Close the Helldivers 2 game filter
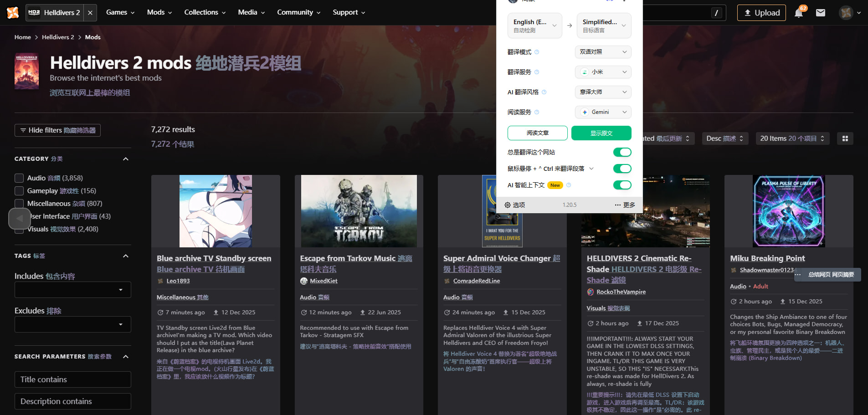Viewport: 868px width, 415px height. pos(90,13)
